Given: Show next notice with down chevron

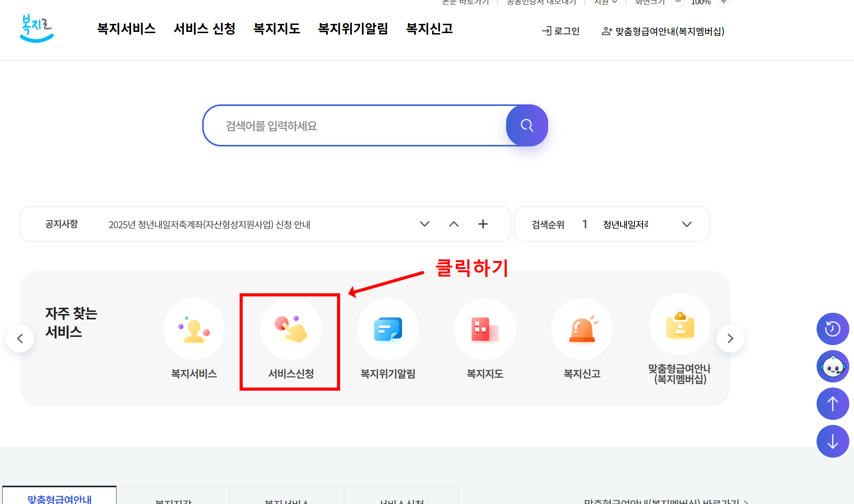Looking at the screenshot, I should pyautogui.click(x=425, y=224).
